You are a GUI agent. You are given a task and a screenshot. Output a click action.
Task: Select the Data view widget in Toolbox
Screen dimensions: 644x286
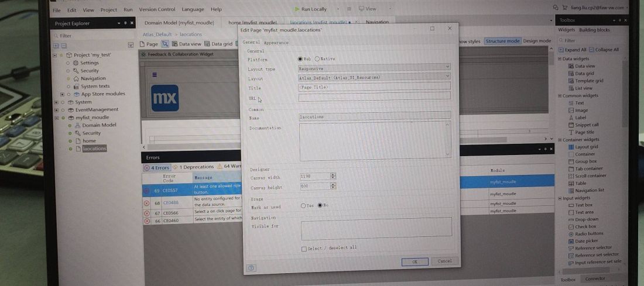584,66
